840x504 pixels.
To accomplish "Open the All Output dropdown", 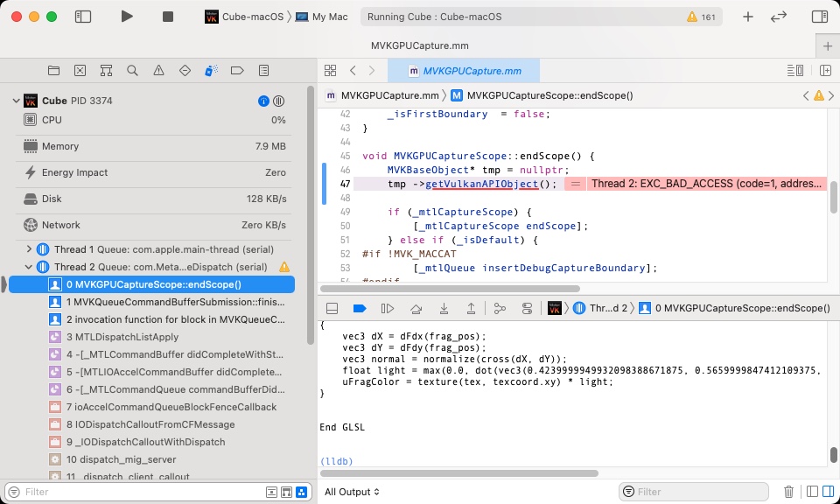I will (350, 492).
